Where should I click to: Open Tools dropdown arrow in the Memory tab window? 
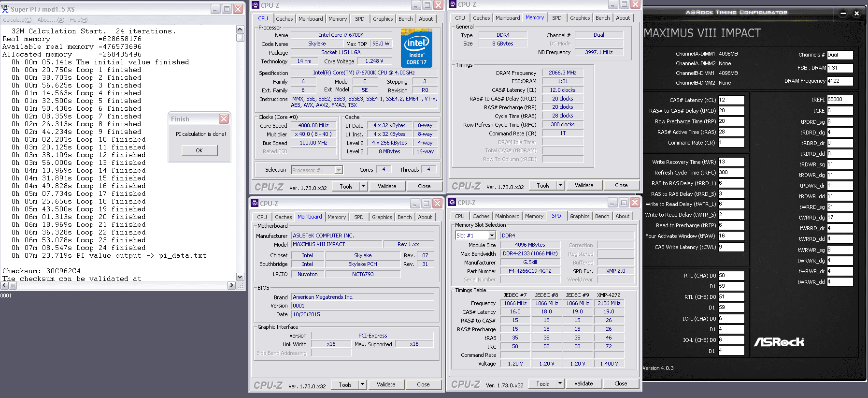pos(560,185)
